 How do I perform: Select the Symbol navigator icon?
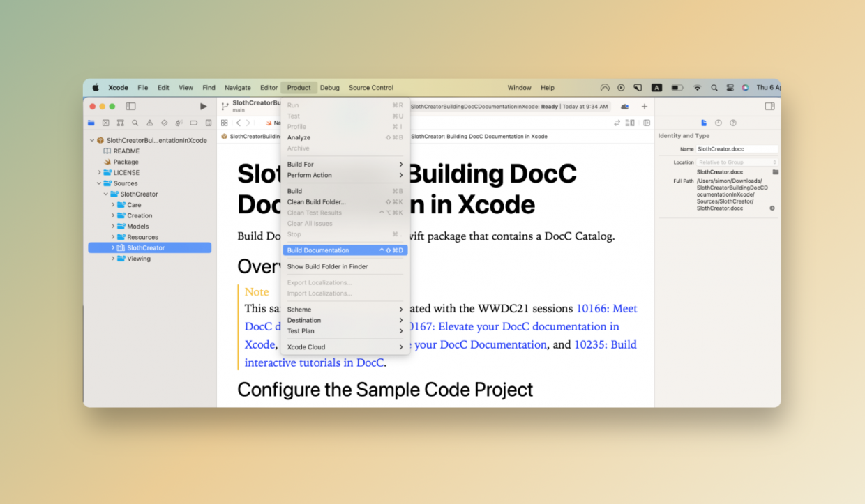pyautogui.click(x=121, y=123)
